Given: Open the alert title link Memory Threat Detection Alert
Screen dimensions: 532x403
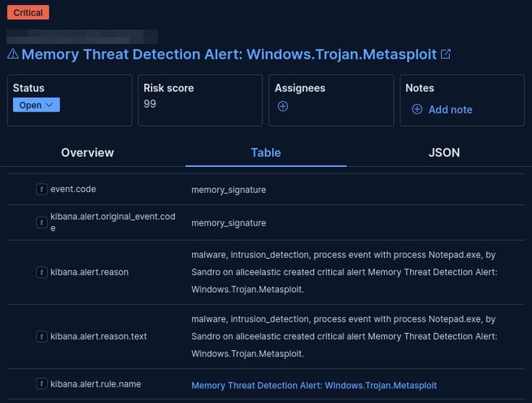Looking at the screenshot, I should click(229, 55).
